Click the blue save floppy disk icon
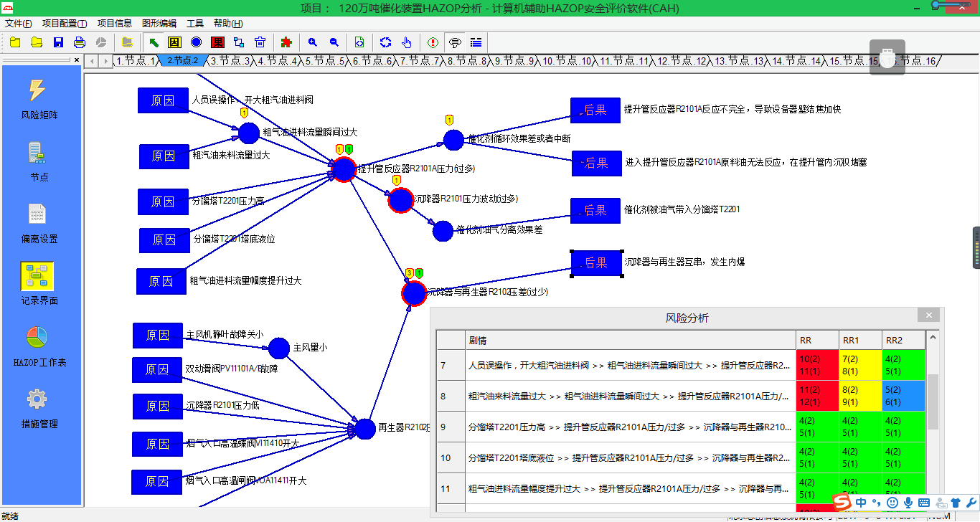The image size is (980, 522). coord(58,42)
